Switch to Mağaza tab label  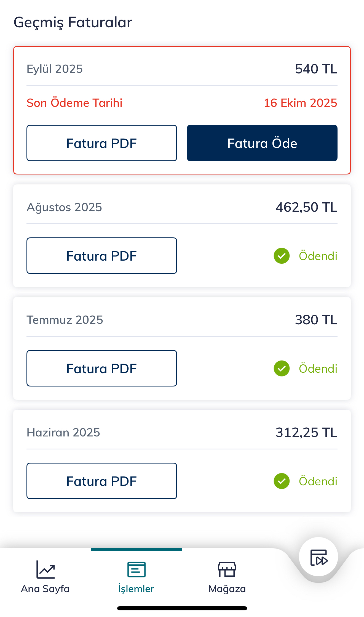coord(227,589)
